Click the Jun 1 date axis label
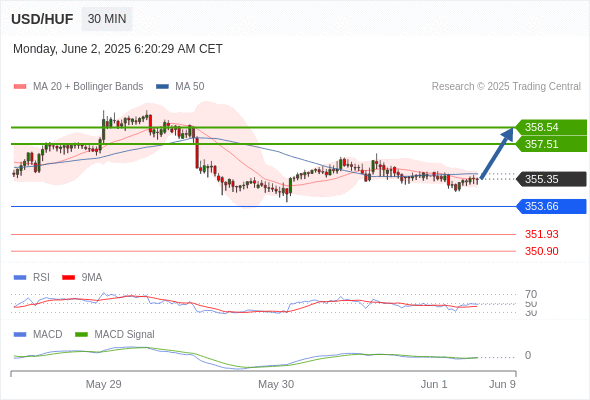 (x=434, y=384)
